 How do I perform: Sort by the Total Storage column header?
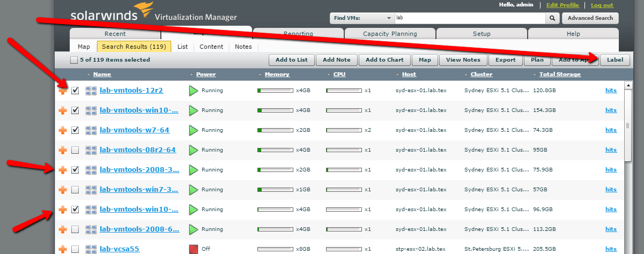tap(560, 74)
